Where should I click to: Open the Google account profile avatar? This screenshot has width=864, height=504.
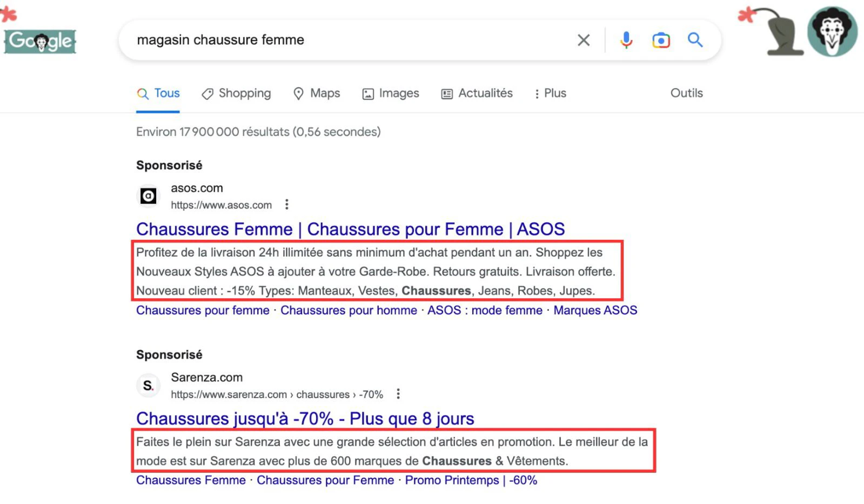click(x=832, y=31)
